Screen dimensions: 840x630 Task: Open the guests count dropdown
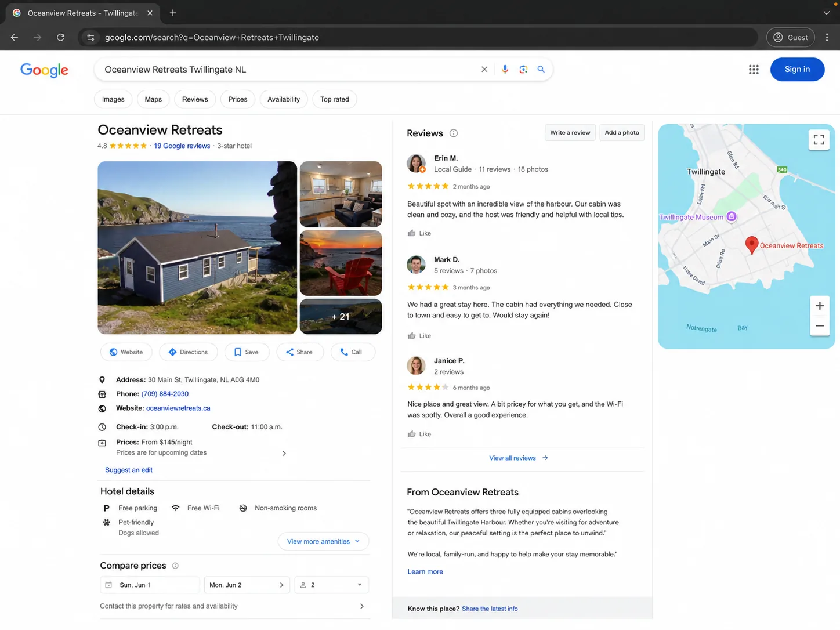coord(331,585)
